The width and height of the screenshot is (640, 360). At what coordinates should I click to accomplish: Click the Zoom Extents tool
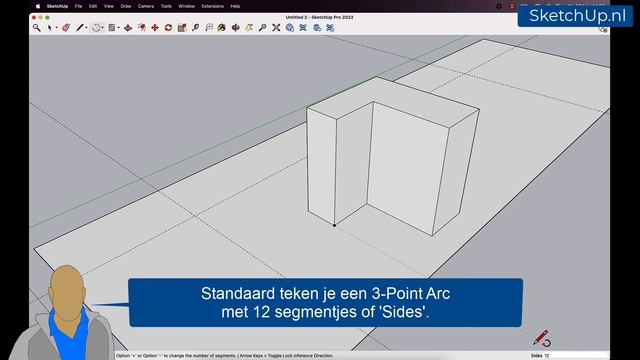[276, 28]
